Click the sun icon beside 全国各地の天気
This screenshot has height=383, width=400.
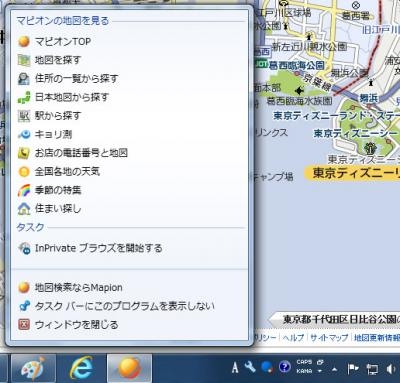pos(24,172)
